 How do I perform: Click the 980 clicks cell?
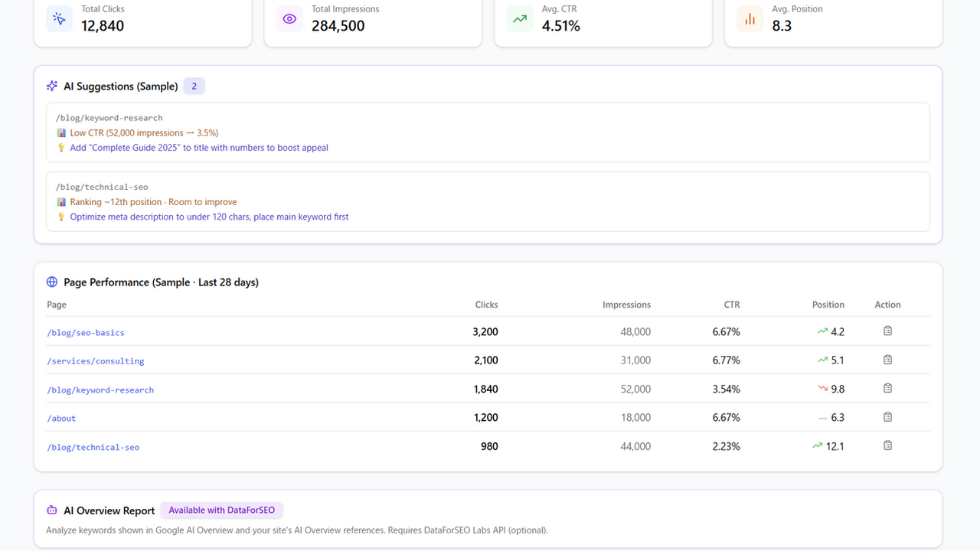pyautogui.click(x=489, y=446)
